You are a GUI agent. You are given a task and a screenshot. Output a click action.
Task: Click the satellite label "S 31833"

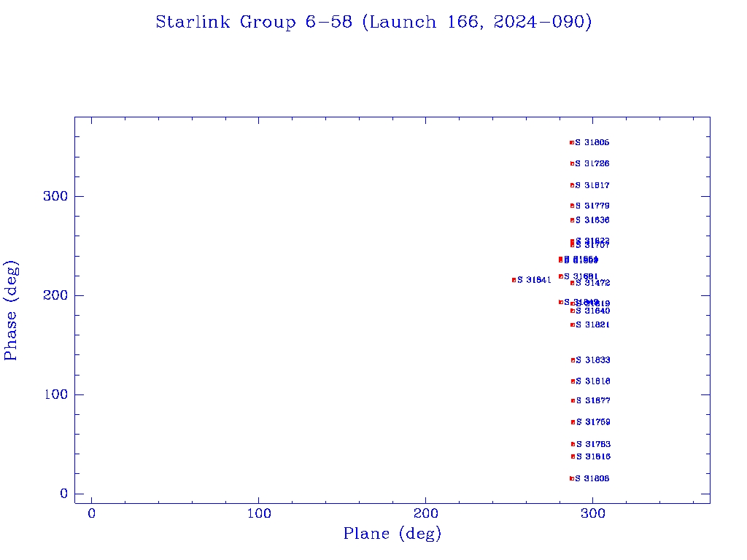[593, 360]
